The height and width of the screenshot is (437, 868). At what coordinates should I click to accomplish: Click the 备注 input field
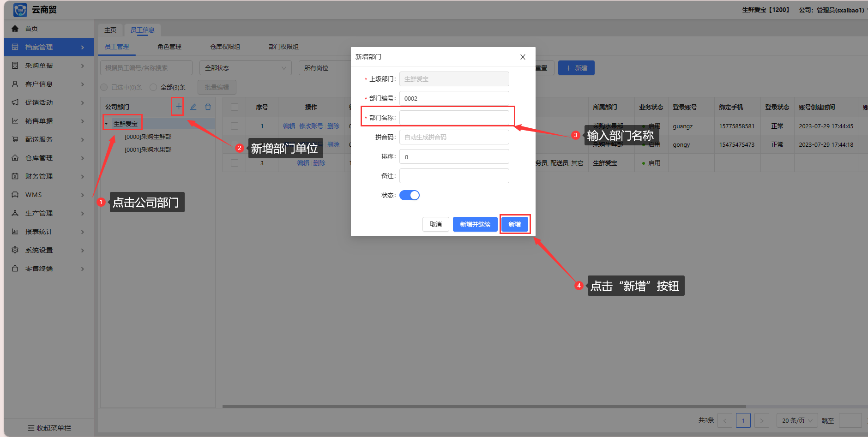coord(454,176)
